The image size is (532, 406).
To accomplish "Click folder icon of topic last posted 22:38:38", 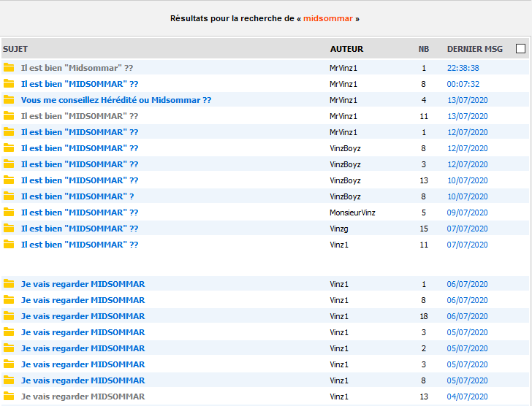I will click(9, 68).
